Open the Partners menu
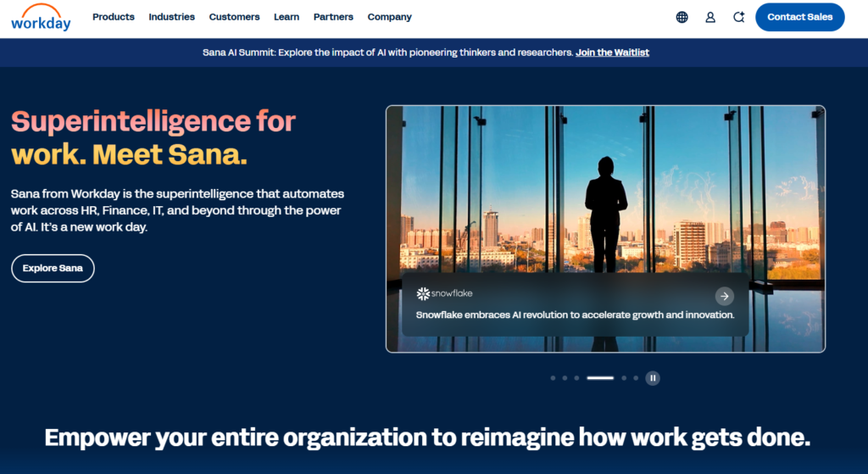 333,17
